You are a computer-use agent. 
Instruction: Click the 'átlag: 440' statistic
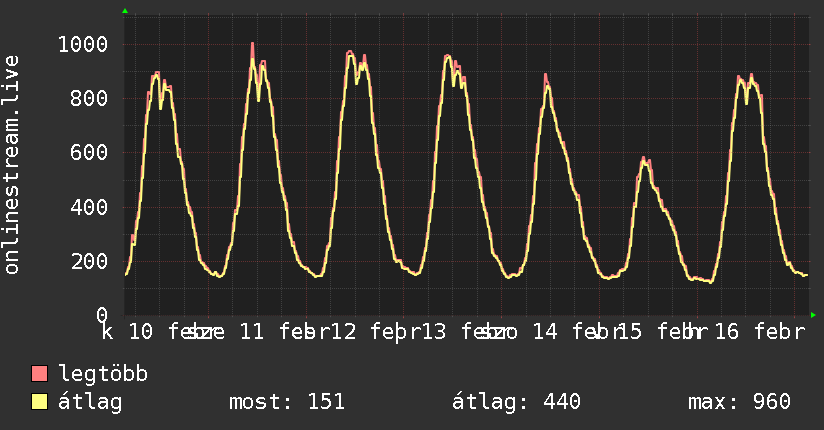(516, 402)
